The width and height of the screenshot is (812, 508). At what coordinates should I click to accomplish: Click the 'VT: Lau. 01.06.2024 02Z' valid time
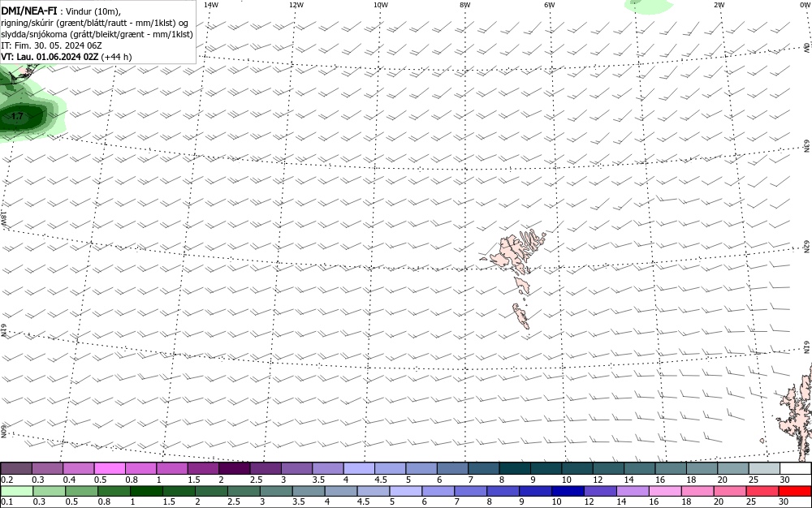[x=50, y=56]
